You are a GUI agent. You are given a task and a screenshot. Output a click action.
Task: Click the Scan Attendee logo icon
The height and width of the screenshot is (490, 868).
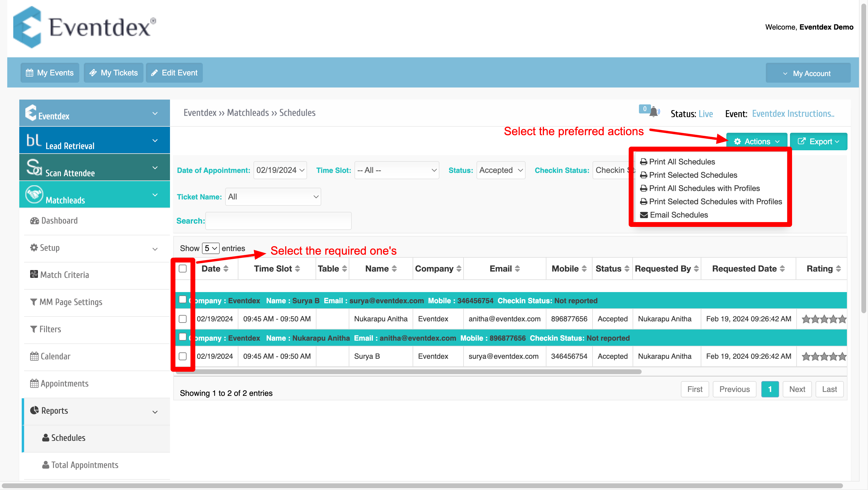(34, 167)
